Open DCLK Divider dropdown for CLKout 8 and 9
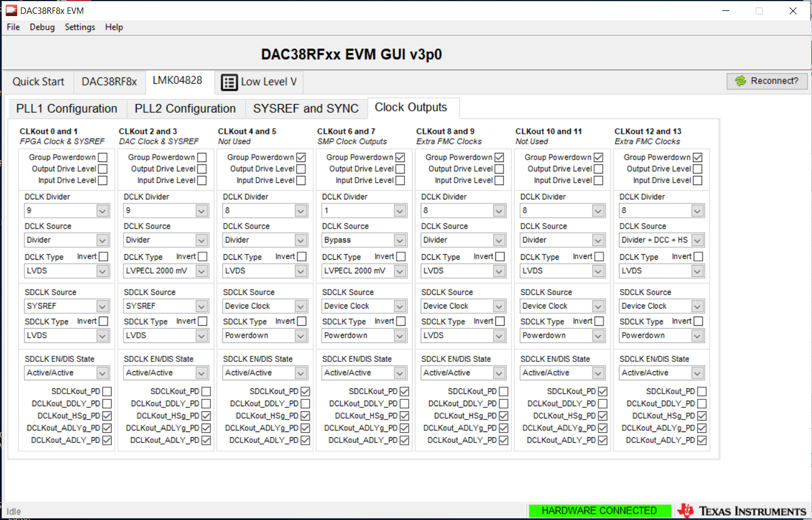 (x=463, y=211)
